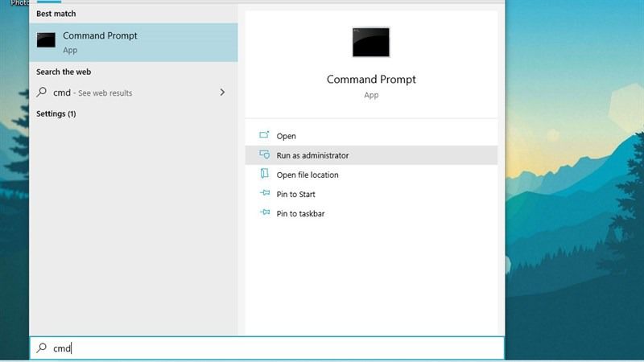Choose Pin to Start
This screenshot has height=362, width=644.
click(x=371, y=194)
